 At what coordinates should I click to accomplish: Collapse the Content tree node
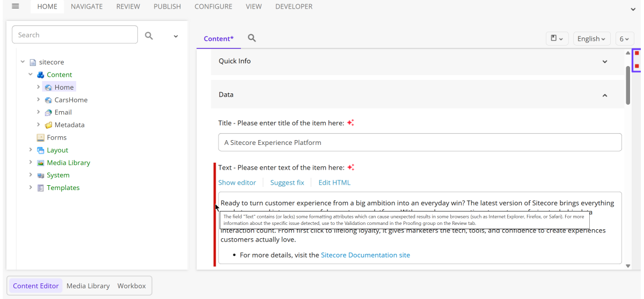click(x=31, y=74)
